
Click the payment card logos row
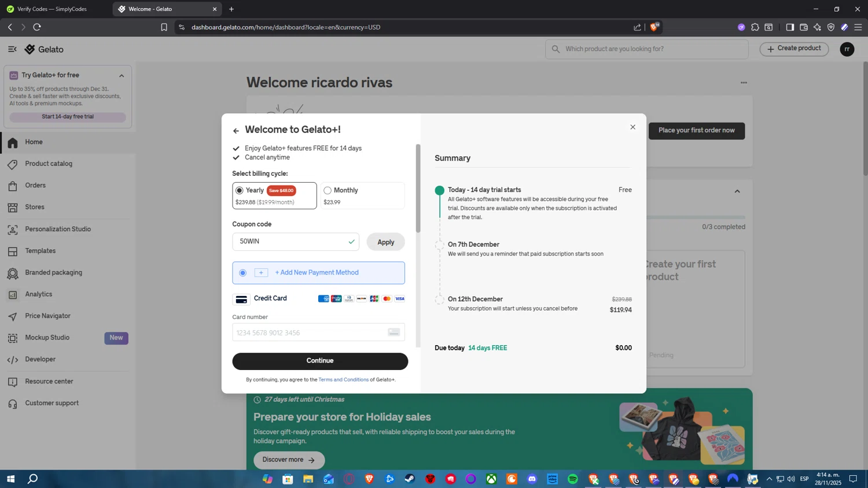click(362, 299)
